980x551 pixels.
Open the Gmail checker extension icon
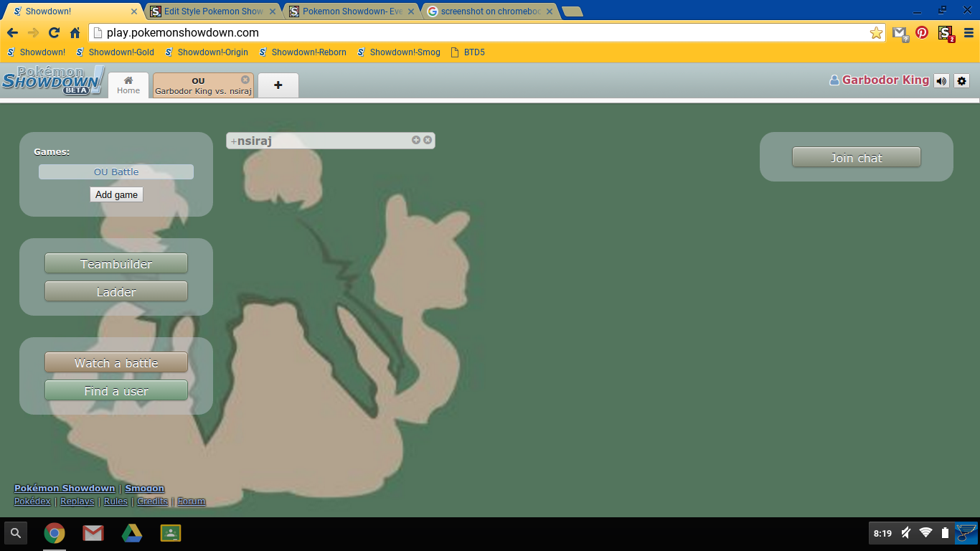pos(900,33)
